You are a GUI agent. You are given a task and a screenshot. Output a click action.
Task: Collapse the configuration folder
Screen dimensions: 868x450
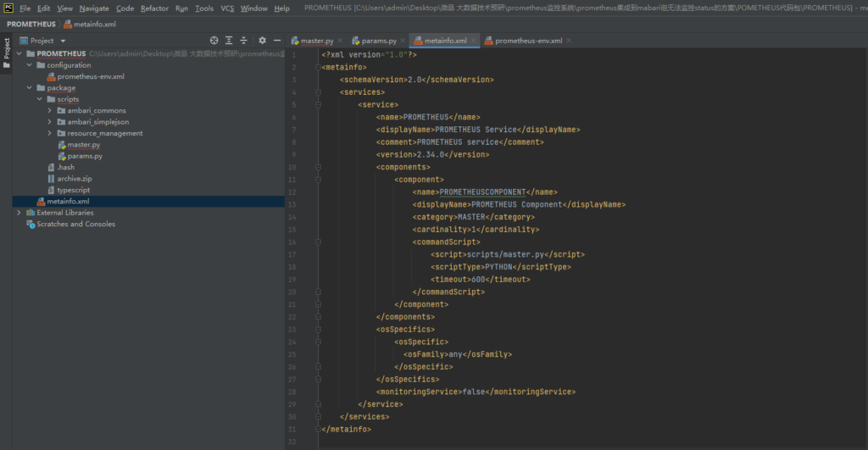click(x=30, y=64)
